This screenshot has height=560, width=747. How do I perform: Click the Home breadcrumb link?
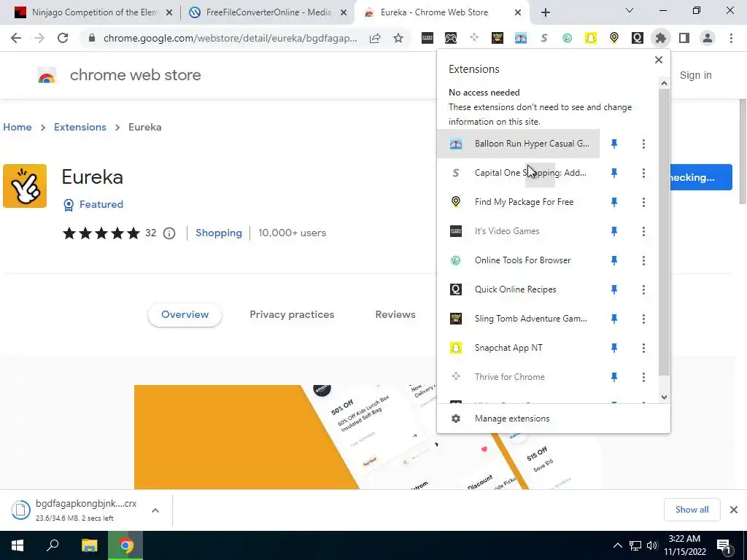(x=18, y=127)
